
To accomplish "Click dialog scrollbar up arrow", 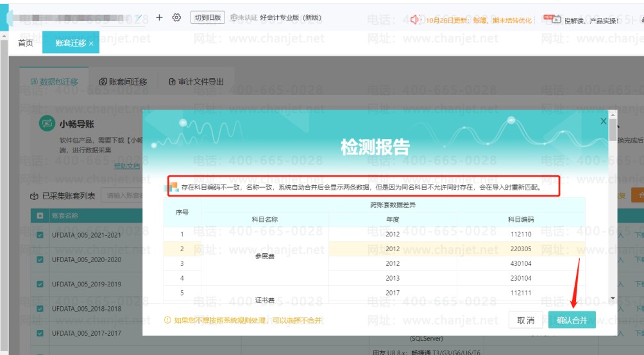I will pyautogui.click(x=613, y=114).
